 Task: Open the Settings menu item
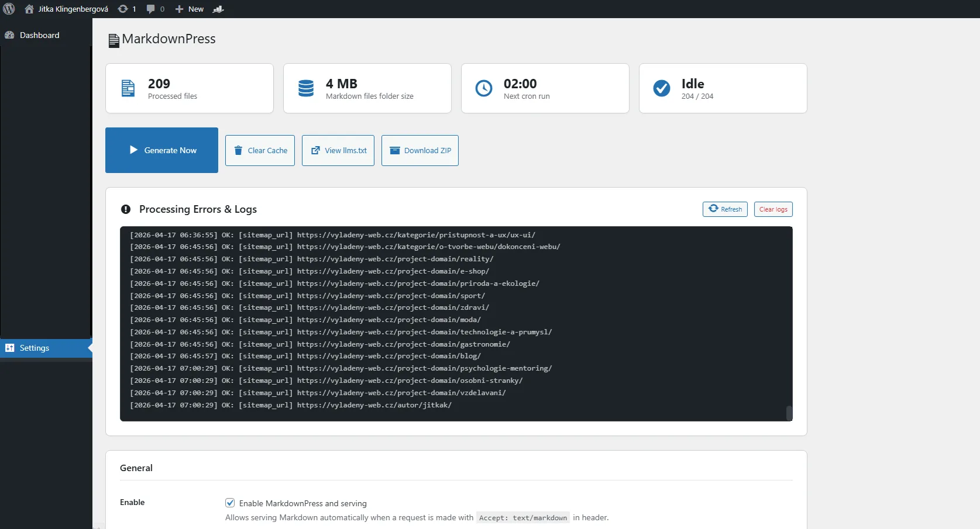[46, 348]
